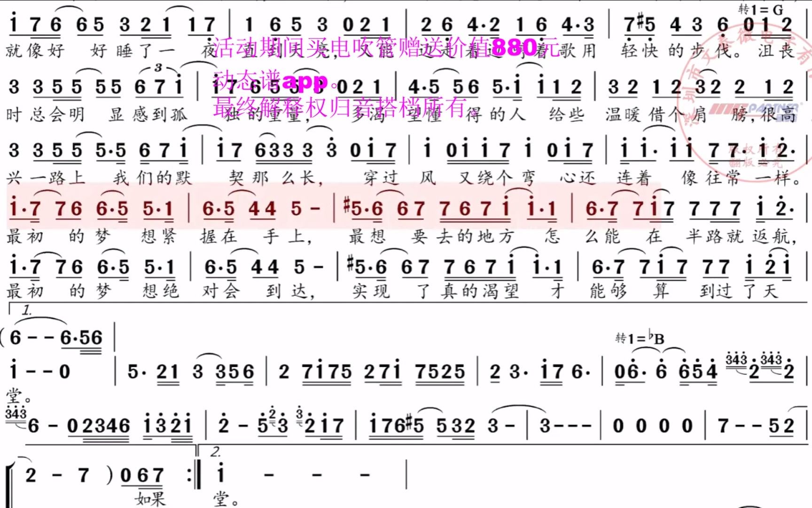This screenshot has height=508, width=812.
Task: Click the lyric 到过了天
Action: (x=740, y=291)
